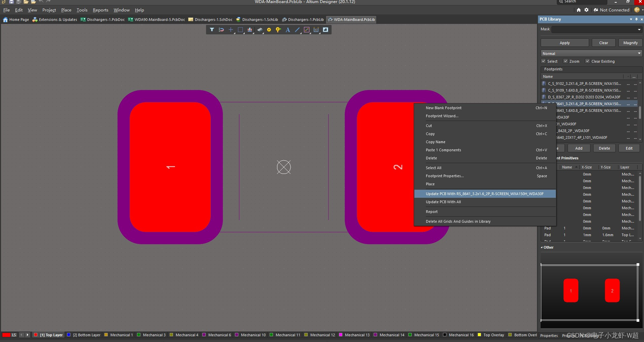This screenshot has height=342, width=644.
Task: Toggle the Clear Existing checkbox
Action: click(x=587, y=61)
